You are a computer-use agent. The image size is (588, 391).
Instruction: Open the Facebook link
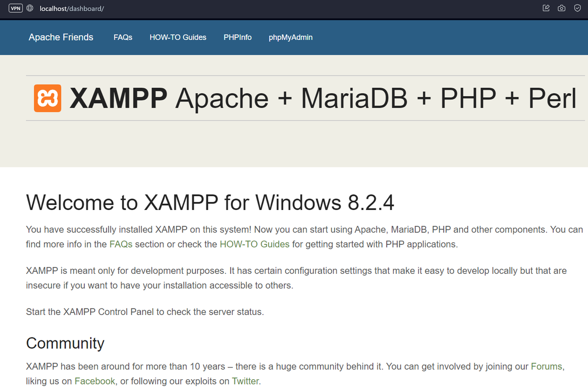[x=95, y=381]
